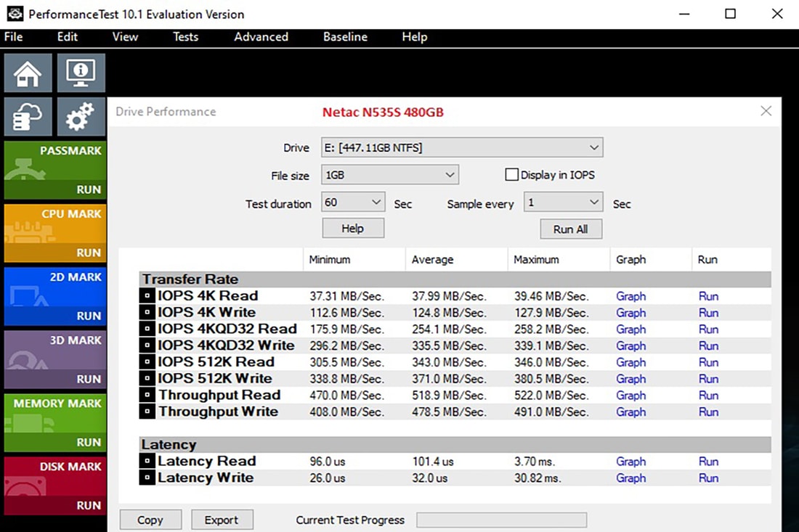
Task: Open the Advanced menu
Action: pos(261,37)
